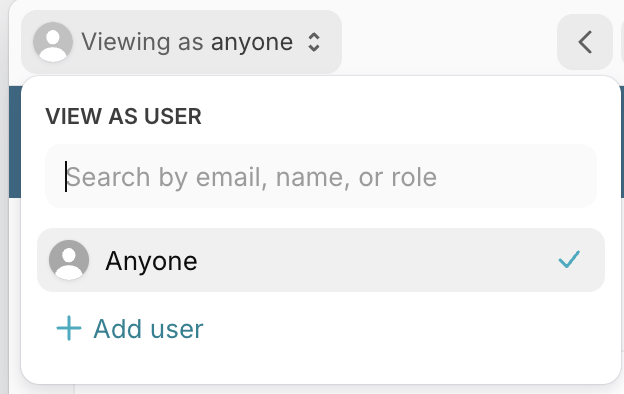
Task: Open the Viewing as anyone selector
Action: tap(181, 42)
